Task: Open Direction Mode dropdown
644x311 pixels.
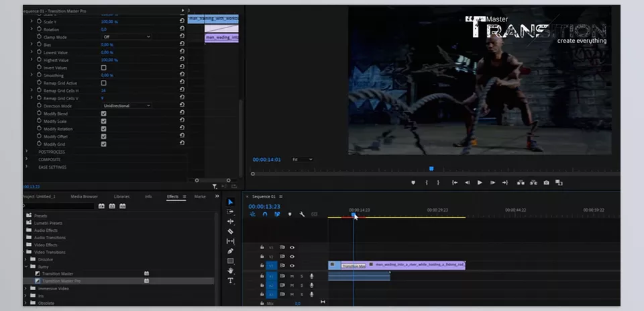Action: [x=126, y=105]
